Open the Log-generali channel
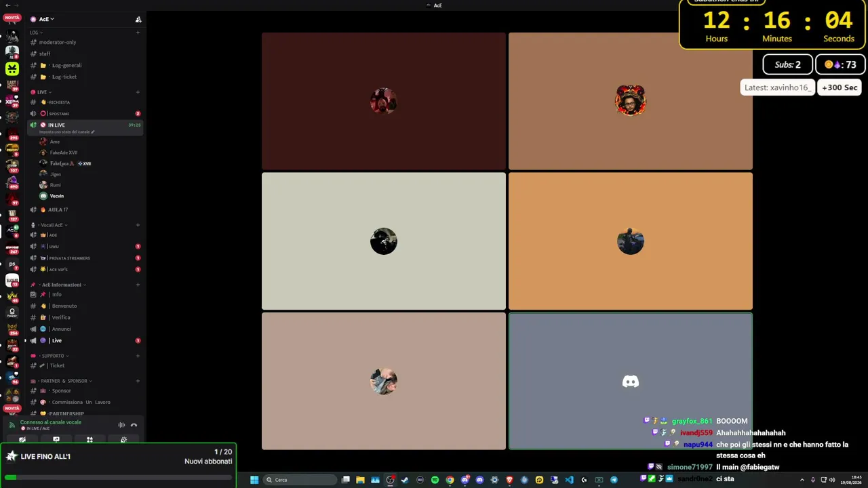The width and height of the screenshot is (868, 488). pos(85,65)
